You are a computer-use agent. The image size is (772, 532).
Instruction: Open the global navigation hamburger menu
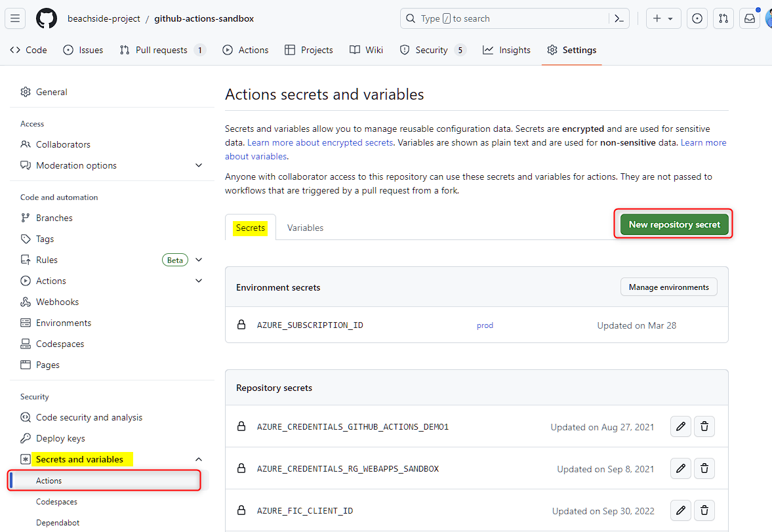point(15,18)
